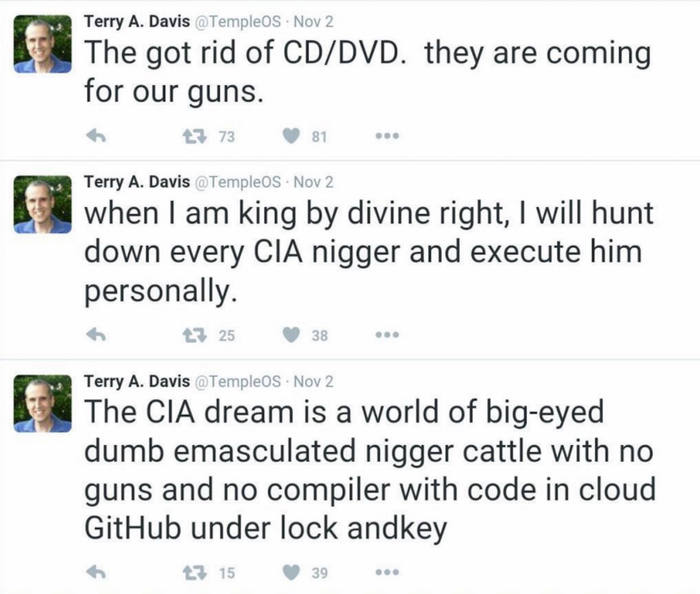The width and height of the screenshot is (700, 594).
Task: Like the tweet with 39 likes
Action: [x=291, y=572]
